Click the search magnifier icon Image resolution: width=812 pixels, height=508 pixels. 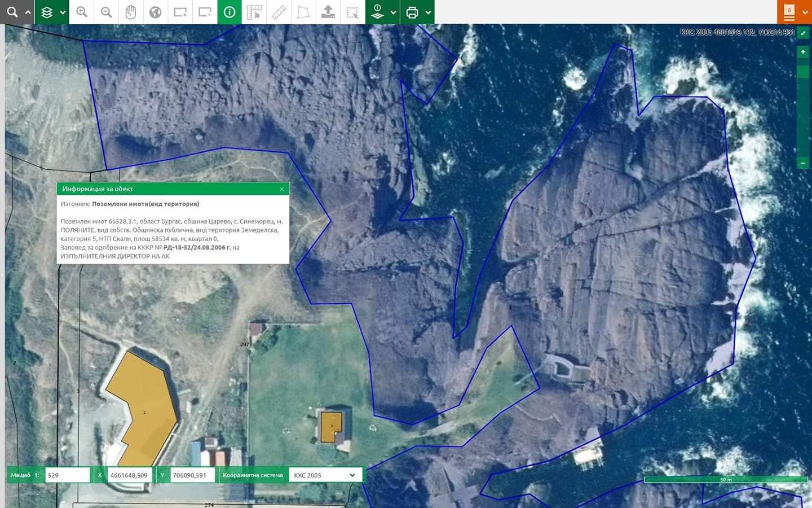click(x=12, y=12)
